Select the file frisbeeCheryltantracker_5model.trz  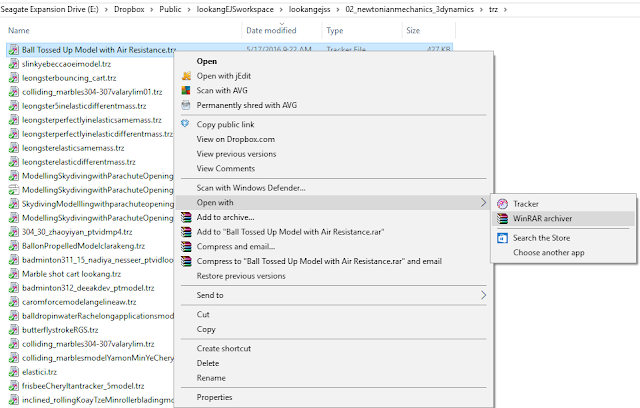click(x=83, y=386)
